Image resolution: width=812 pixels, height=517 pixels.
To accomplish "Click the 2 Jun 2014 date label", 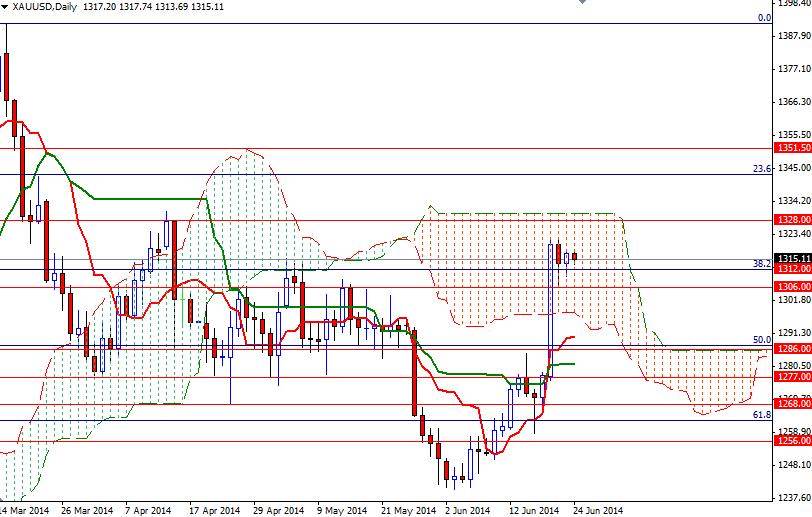I will tap(468, 511).
